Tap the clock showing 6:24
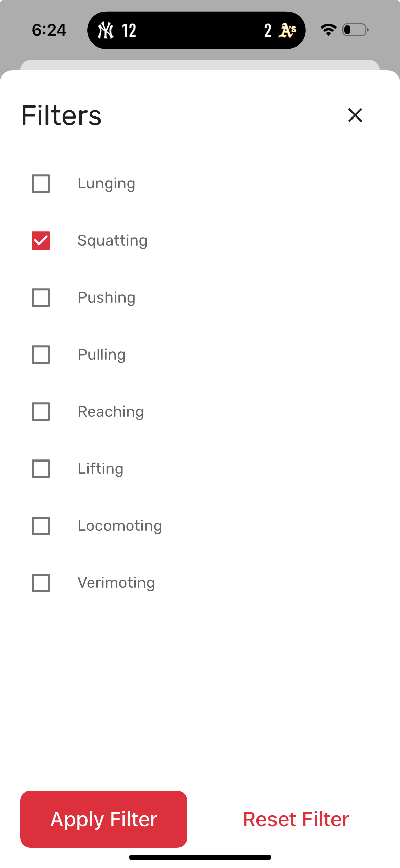Viewport: 400px width, 868px height. click(49, 30)
